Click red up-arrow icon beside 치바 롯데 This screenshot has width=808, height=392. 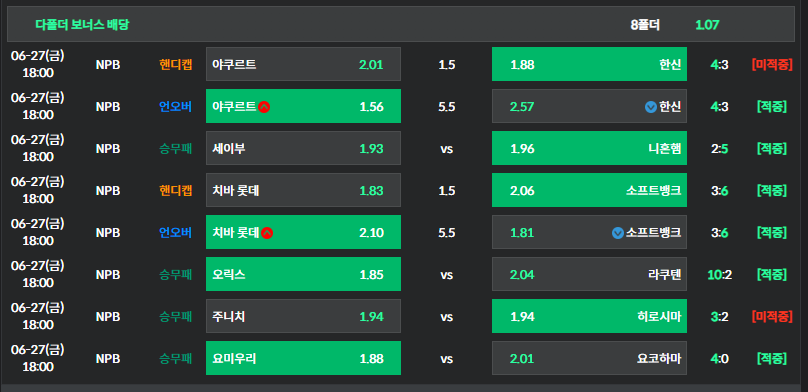[267, 233]
